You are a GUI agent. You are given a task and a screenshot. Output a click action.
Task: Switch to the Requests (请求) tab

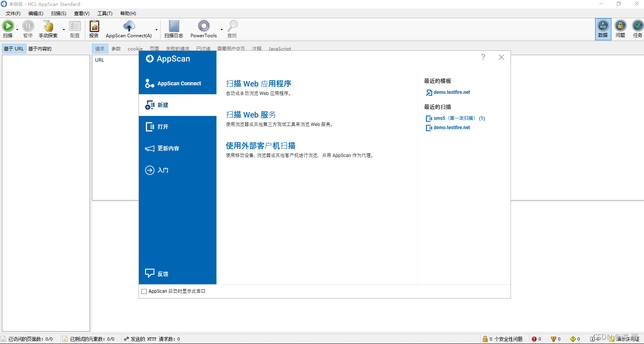100,49
